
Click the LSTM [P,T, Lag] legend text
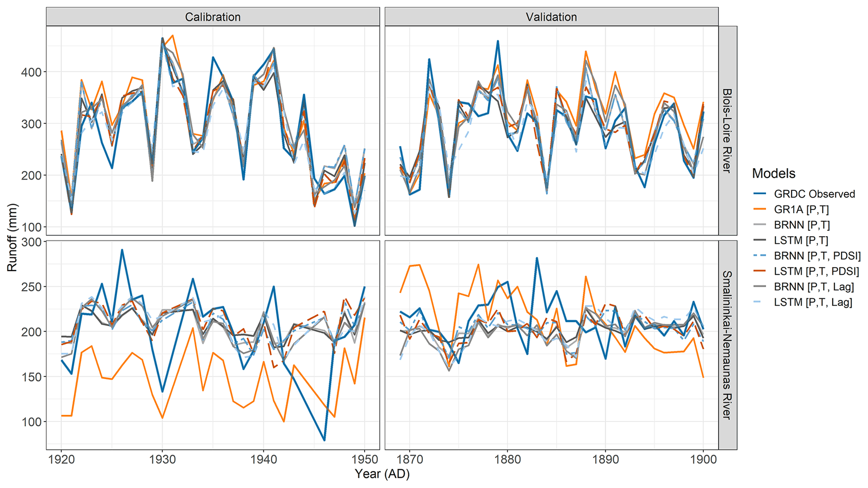point(813,302)
